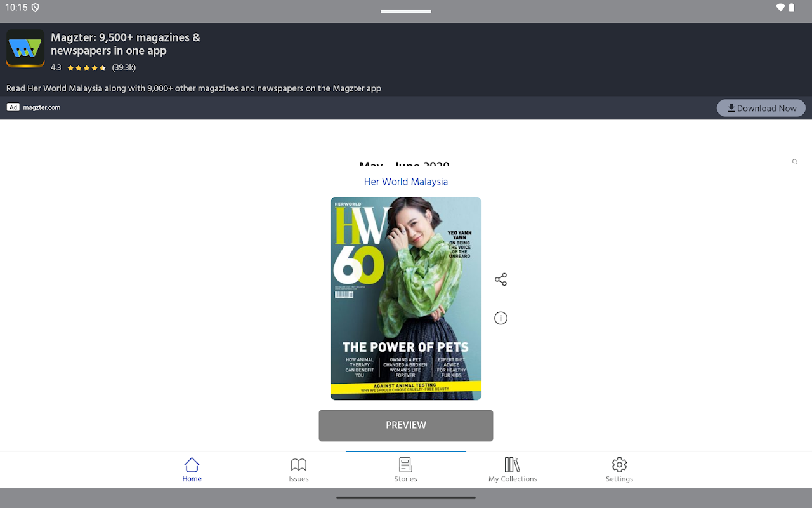Open the Her World Malaysia link

(x=406, y=182)
